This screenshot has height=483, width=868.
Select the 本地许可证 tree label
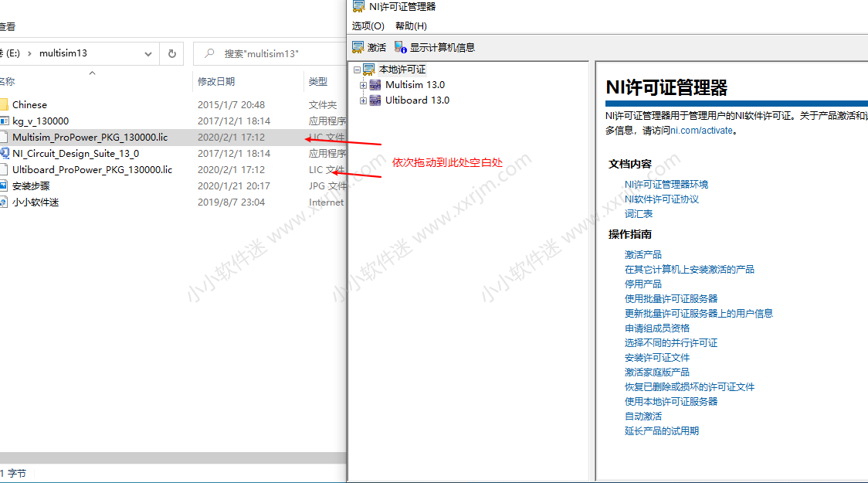click(x=402, y=70)
